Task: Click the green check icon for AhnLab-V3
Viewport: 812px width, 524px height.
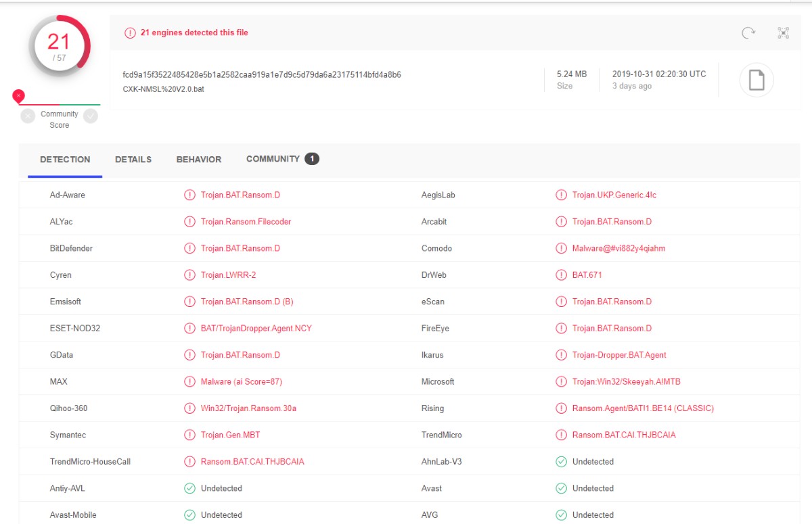Action: click(x=561, y=462)
